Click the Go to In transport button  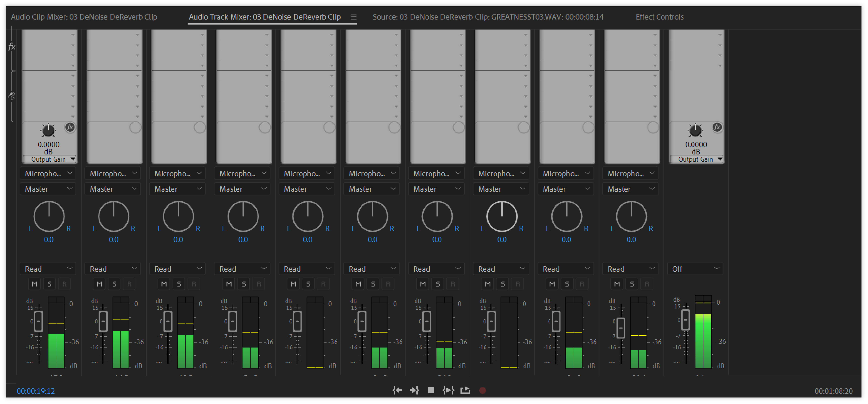397,391
